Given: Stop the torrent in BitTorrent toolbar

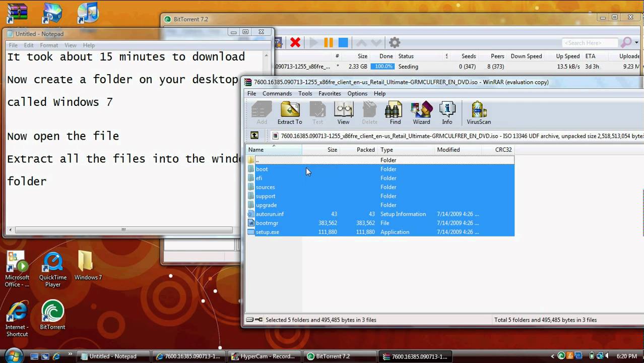Looking at the screenshot, I should pos(343,43).
